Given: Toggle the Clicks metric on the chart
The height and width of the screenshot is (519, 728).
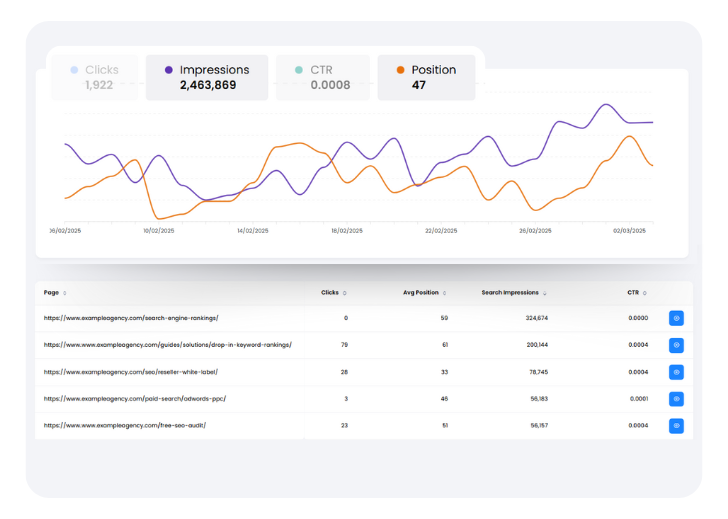Looking at the screenshot, I should pyautogui.click(x=96, y=77).
